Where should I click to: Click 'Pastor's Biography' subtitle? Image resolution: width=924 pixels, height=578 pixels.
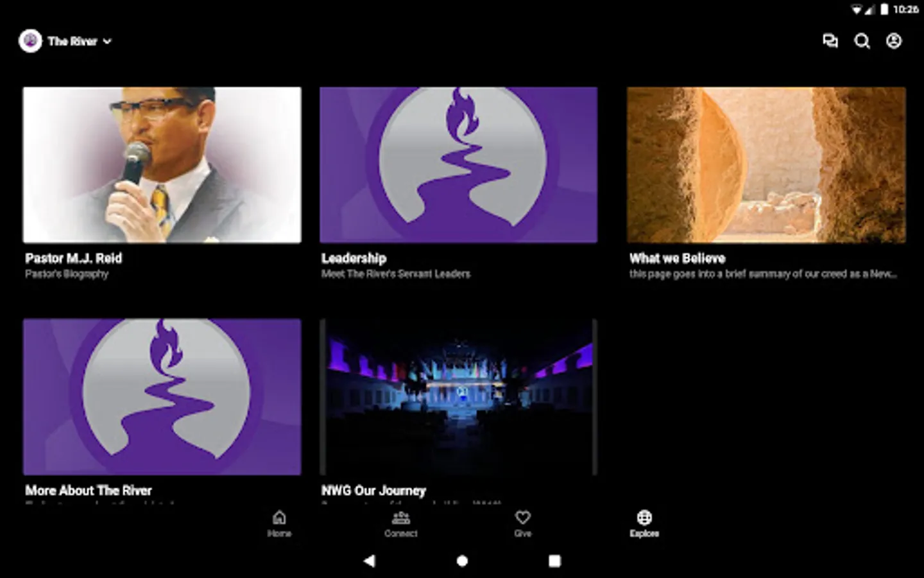[x=67, y=274]
